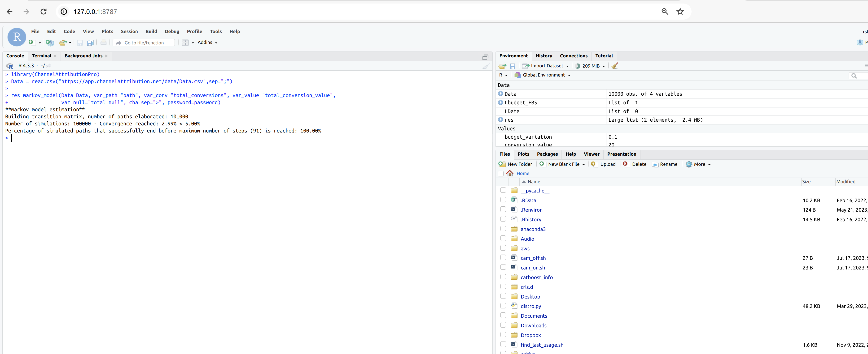
Task: Bookmark this page with star icon
Action: tap(680, 12)
